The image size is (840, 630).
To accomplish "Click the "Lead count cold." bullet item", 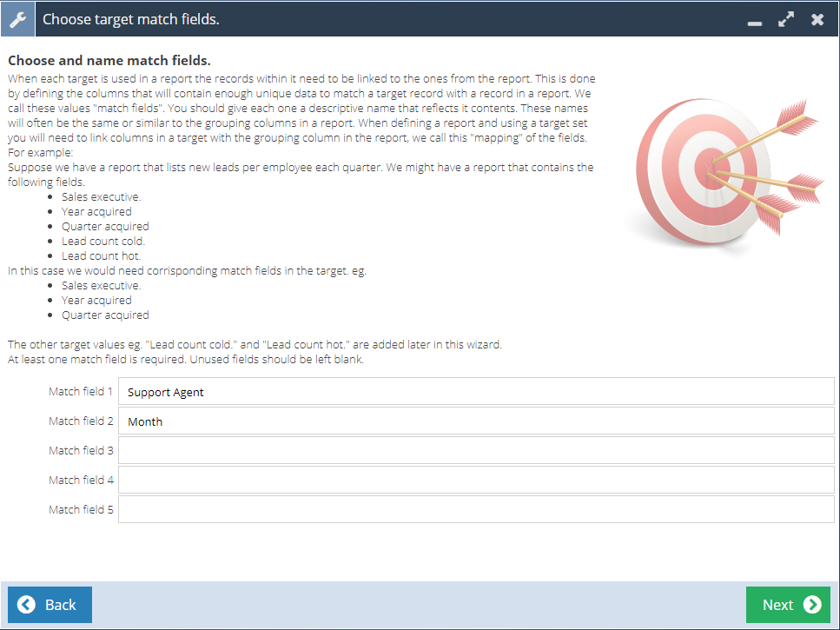I will click(x=103, y=241).
